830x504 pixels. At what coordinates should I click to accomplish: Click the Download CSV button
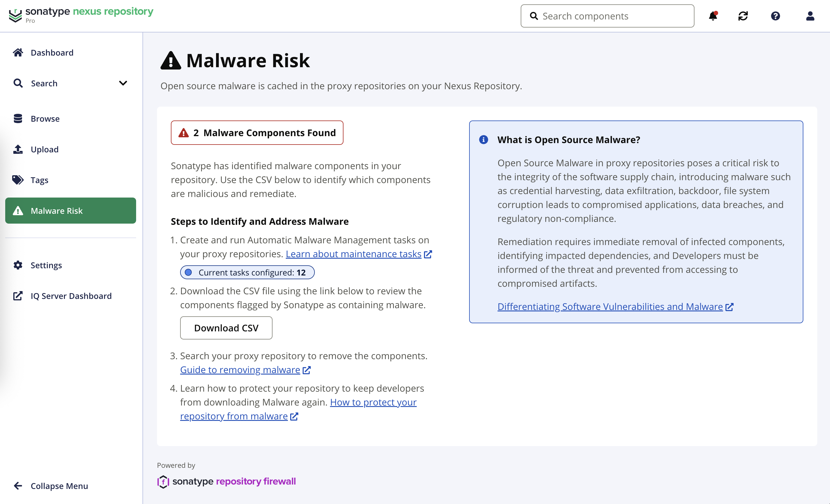pos(226,328)
